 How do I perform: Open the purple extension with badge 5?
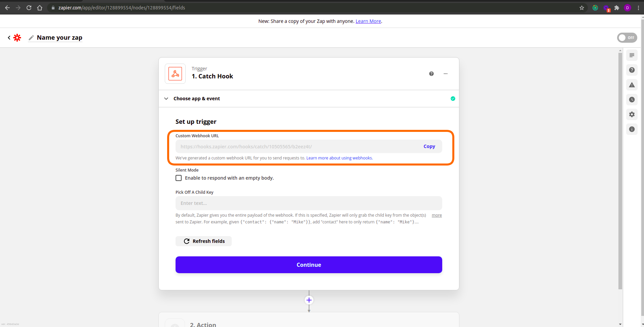(607, 8)
